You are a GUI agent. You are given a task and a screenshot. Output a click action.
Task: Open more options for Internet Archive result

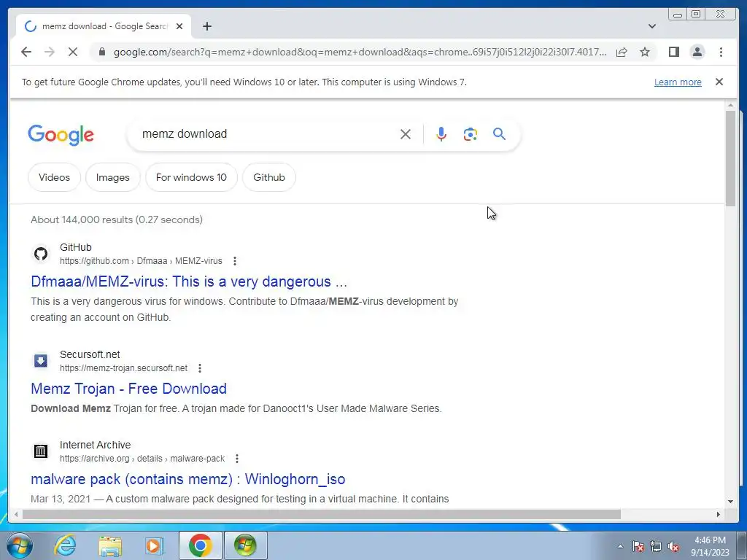237,459
